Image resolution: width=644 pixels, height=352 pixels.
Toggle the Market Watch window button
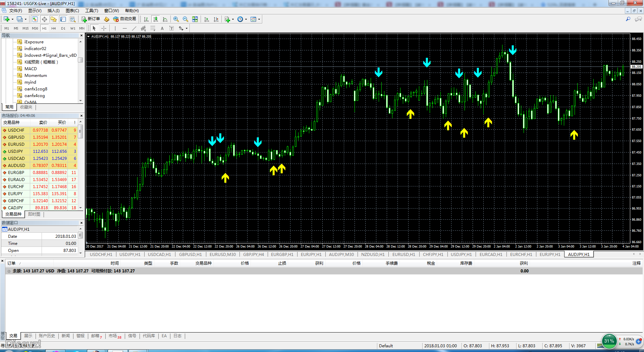tap(35, 19)
